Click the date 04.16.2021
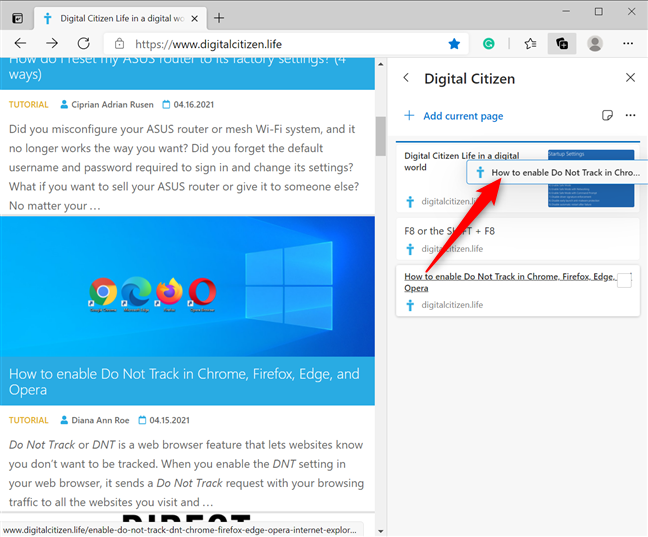Viewport: 648px width, 537px height. [x=193, y=105]
